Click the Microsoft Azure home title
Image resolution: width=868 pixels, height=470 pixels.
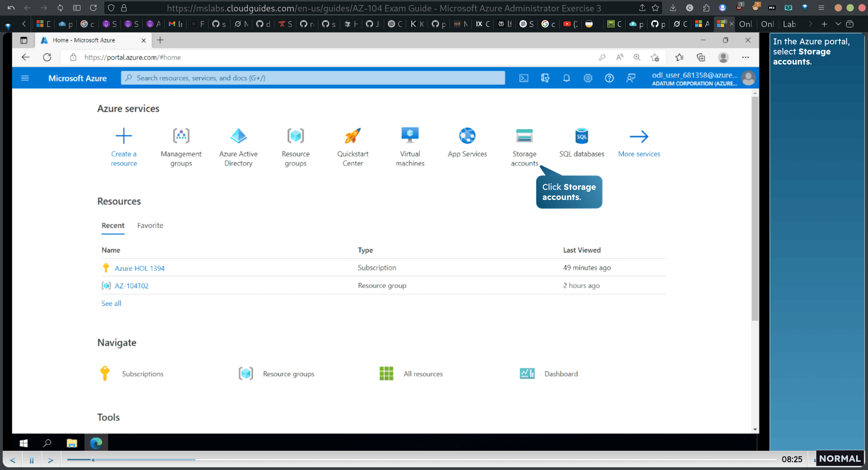coord(77,78)
